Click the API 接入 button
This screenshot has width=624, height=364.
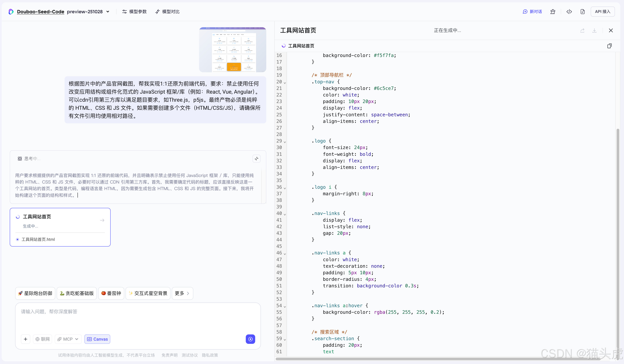(x=602, y=12)
